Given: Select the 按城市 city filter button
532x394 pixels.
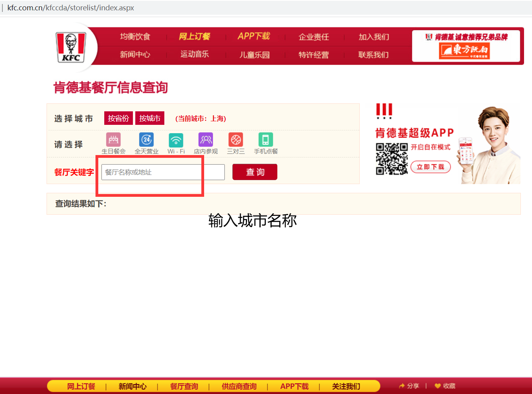Looking at the screenshot, I should (150, 118).
